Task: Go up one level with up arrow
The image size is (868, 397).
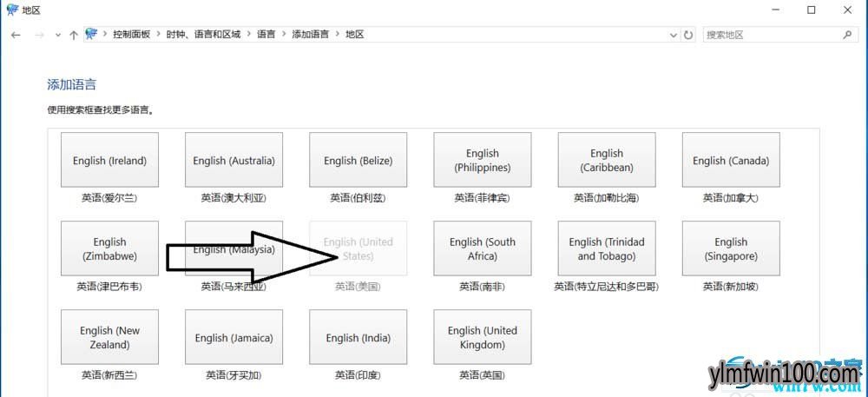Action: tap(74, 35)
